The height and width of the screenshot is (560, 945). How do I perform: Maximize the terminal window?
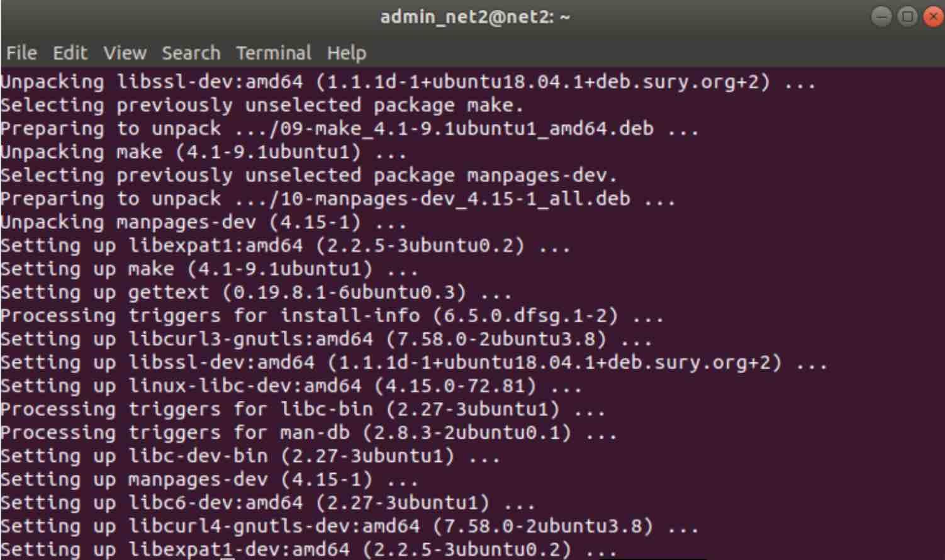(907, 16)
